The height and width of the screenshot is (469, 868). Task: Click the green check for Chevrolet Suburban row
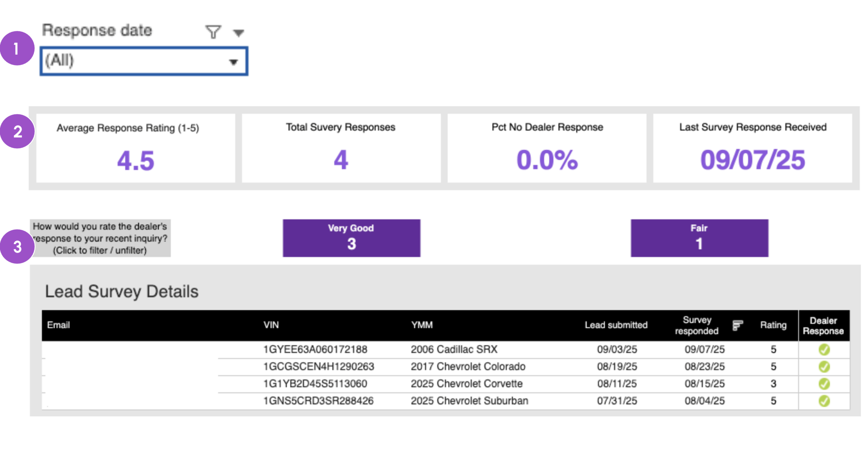pyautogui.click(x=824, y=401)
